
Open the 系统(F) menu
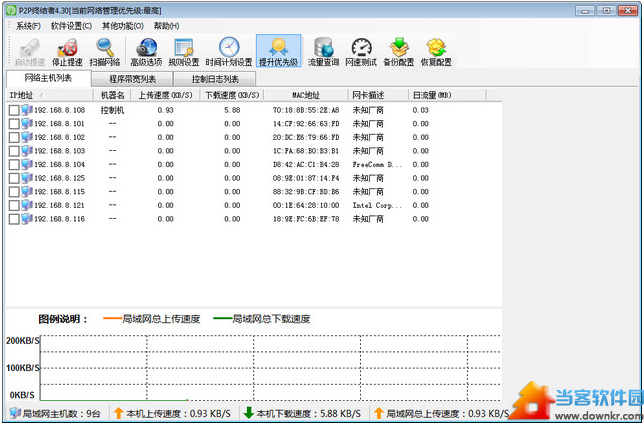pos(28,26)
